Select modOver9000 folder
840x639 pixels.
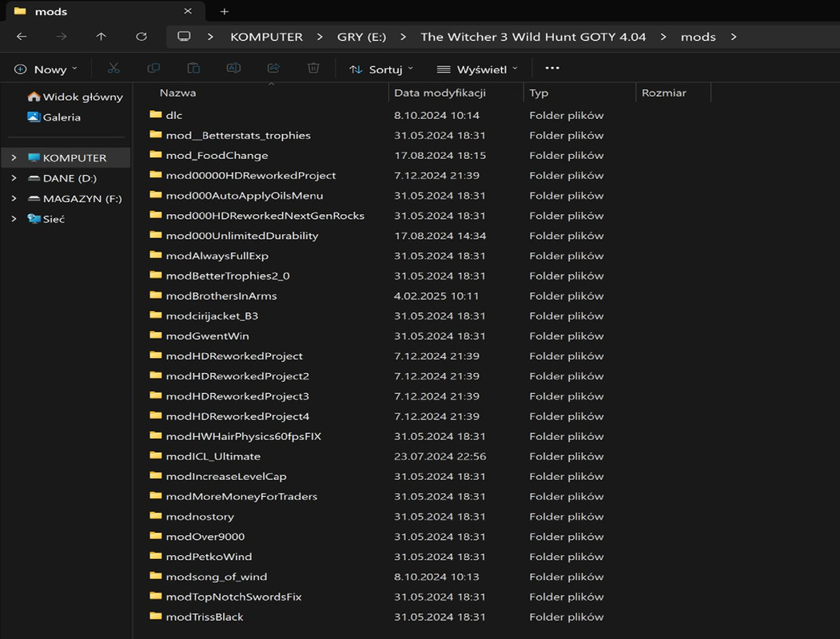point(205,536)
